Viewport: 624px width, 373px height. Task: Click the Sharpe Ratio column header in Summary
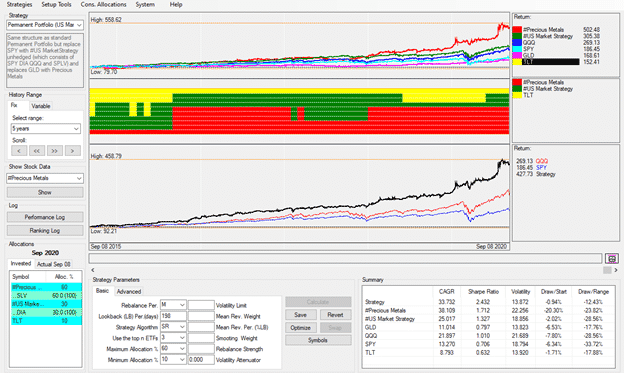(483, 291)
